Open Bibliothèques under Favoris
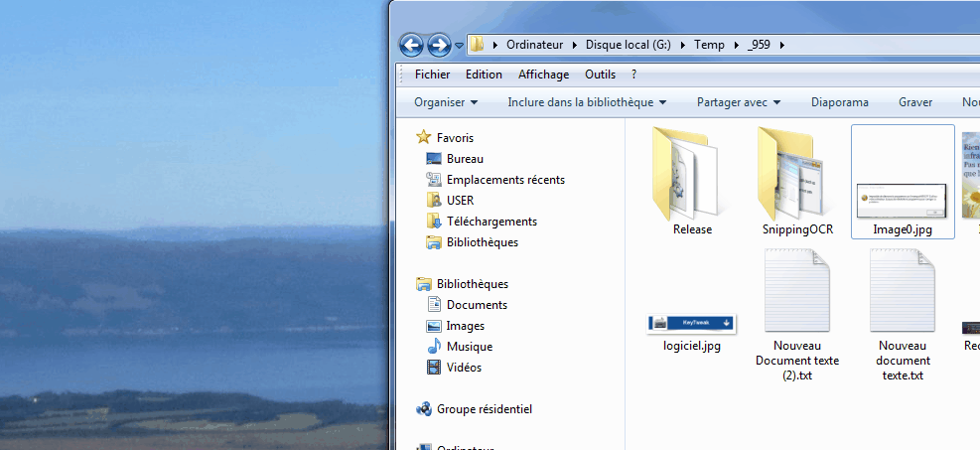Screen dimensions: 980x450 483,242
